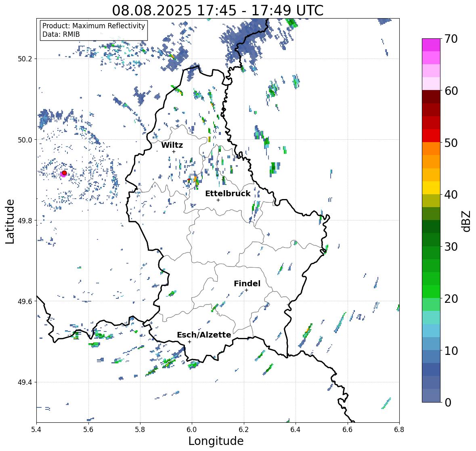Click the Wiltz city label
The height and width of the screenshot is (451, 476).
click(x=172, y=145)
